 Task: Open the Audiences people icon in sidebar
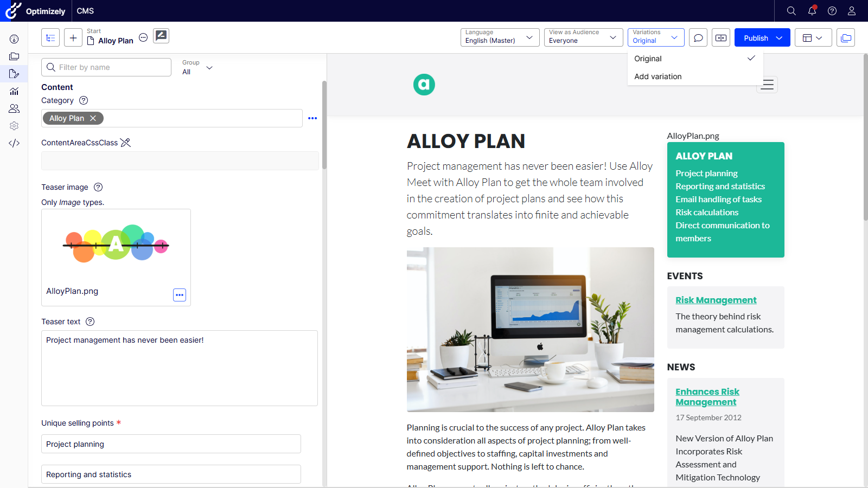point(14,108)
